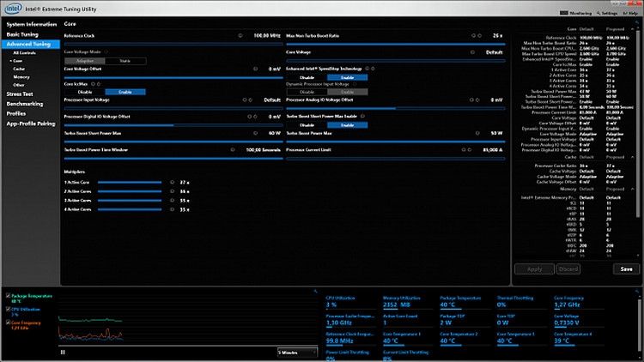Reset Processor Current Limit to default

[470, 150]
